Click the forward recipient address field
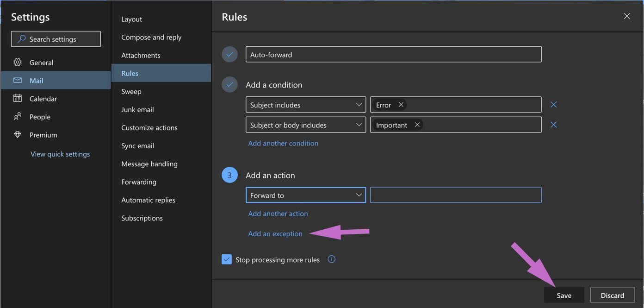The width and height of the screenshot is (644, 308). 456,195
